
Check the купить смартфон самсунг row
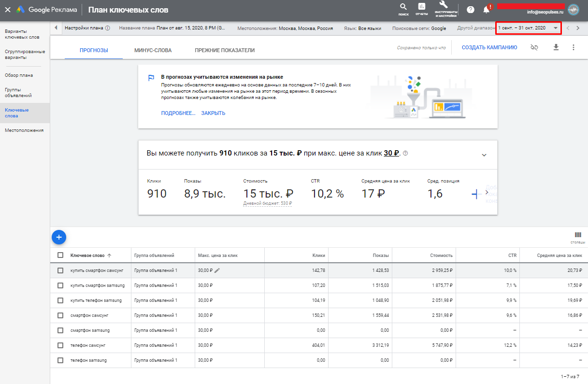60,270
